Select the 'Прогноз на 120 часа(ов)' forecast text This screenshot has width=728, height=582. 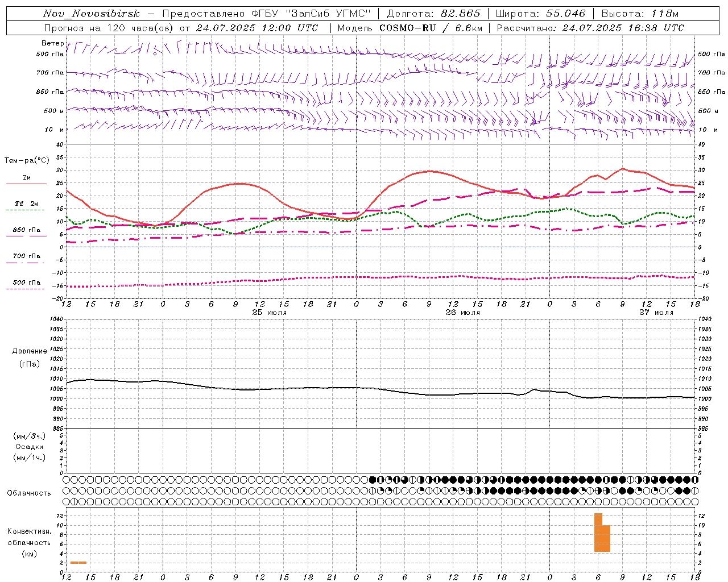[x=110, y=28]
